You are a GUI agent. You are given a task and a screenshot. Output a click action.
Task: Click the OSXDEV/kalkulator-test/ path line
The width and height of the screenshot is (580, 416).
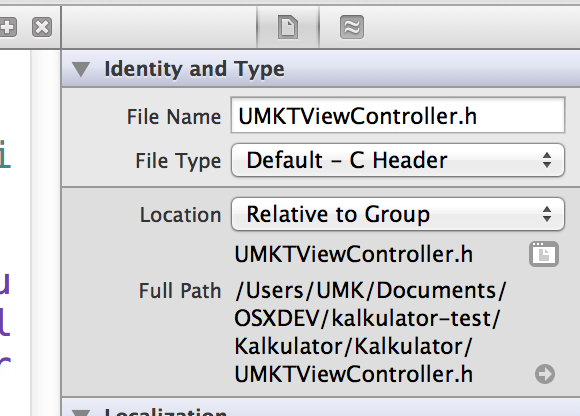[x=367, y=318]
